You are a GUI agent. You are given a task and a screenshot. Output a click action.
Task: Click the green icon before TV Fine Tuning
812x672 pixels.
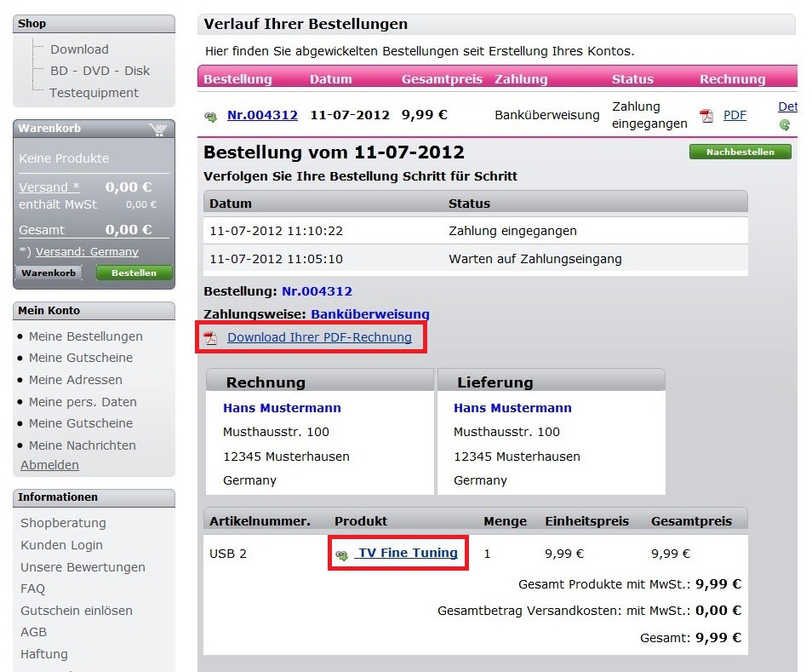pyautogui.click(x=342, y=554)
